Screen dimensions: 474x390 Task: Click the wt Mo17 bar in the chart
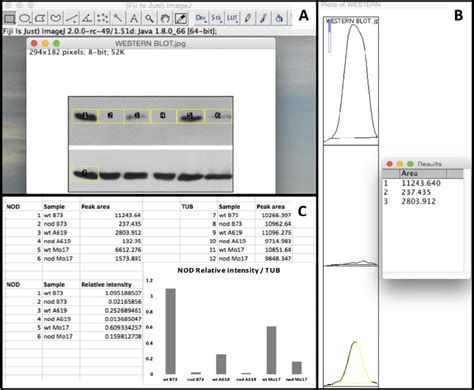click(271, 350)
